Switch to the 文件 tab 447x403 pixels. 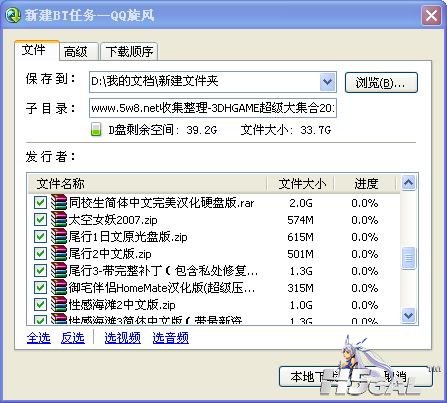pos(37,50)
